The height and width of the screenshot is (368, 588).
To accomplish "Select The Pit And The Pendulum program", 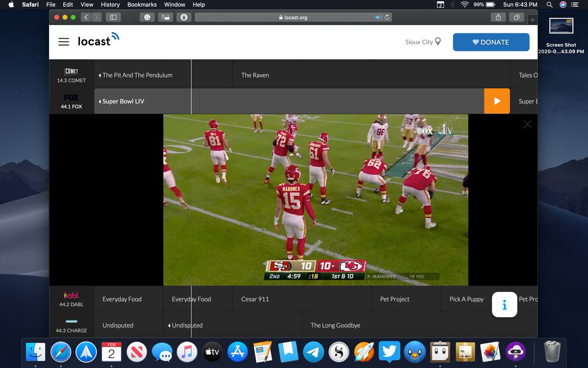I will [x=163, y=75].
